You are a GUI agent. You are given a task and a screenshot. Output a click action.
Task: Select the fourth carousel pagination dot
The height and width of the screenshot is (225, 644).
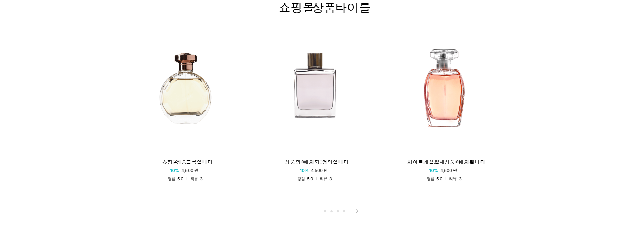344,211
